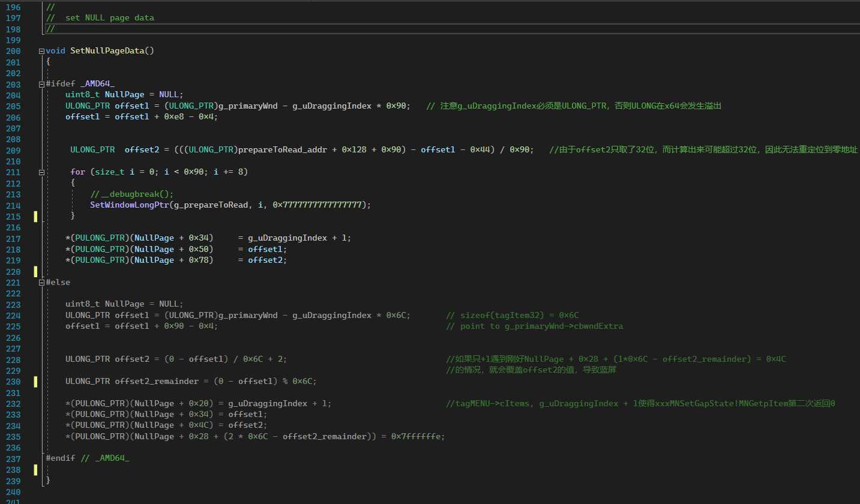The height and width of the screenshot is (504, 860).
Task: Click the offset 0x4C on line 234
Action: tap(199, 425)
